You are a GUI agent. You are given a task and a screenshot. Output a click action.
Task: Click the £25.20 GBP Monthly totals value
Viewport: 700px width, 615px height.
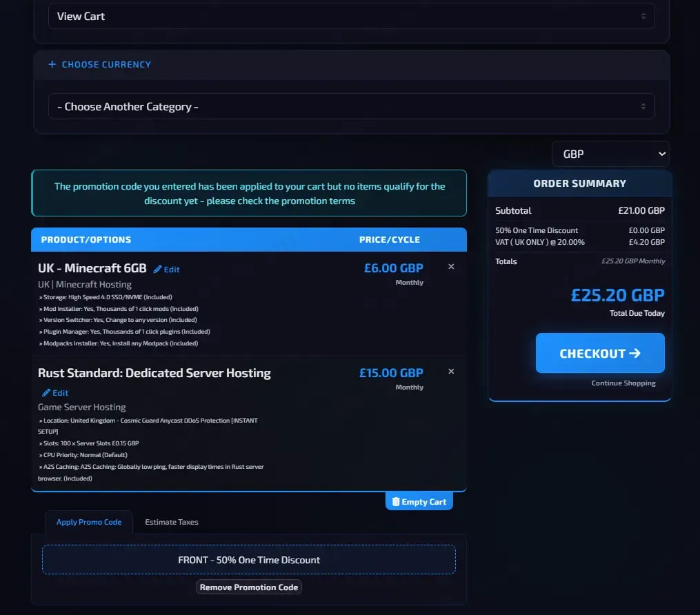tap(633, 261)
